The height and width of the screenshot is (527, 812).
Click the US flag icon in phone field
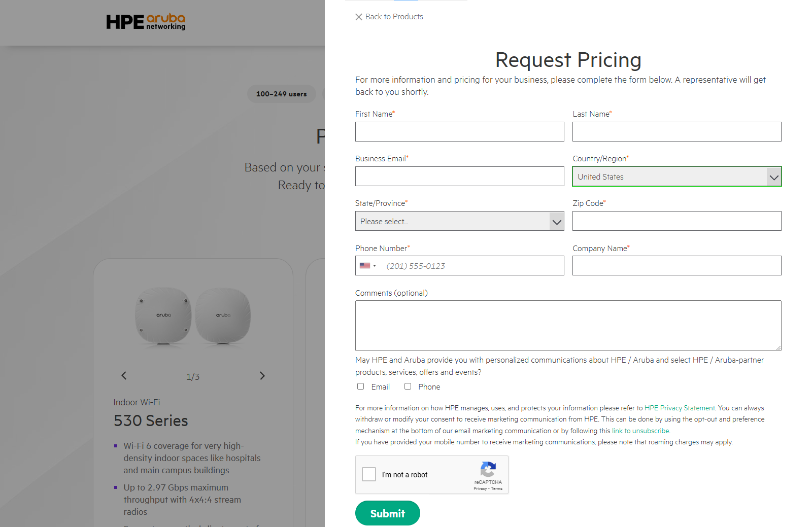365,265
